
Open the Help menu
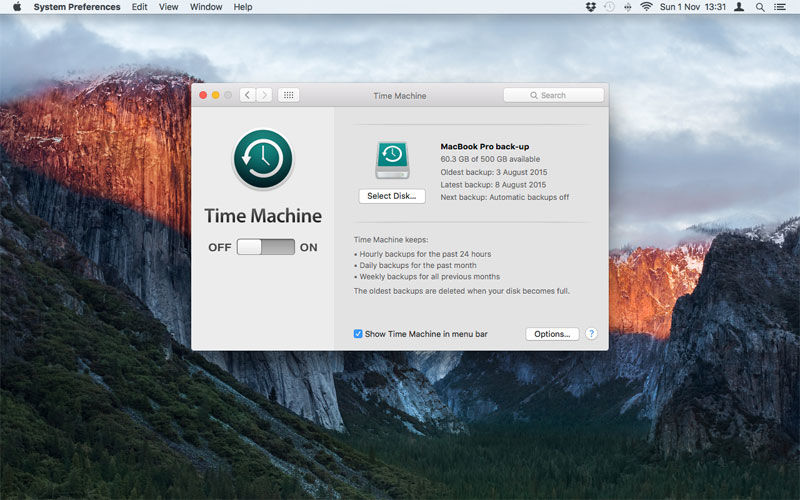tap(243, 7)
